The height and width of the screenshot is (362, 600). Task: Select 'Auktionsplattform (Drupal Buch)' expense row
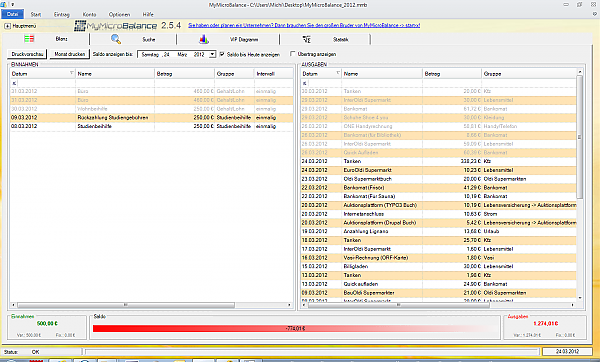pos(439,223)
